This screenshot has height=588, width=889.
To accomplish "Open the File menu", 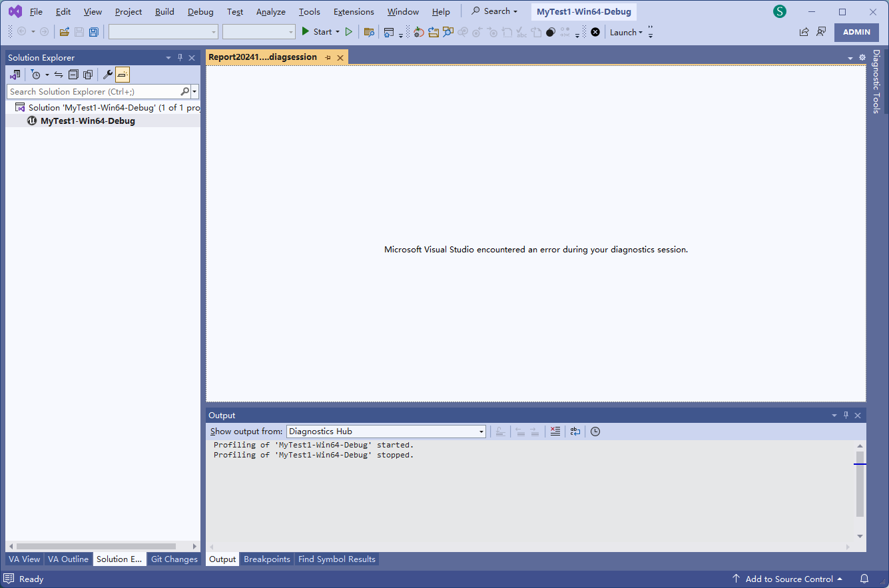I will [x=36, y=12].
